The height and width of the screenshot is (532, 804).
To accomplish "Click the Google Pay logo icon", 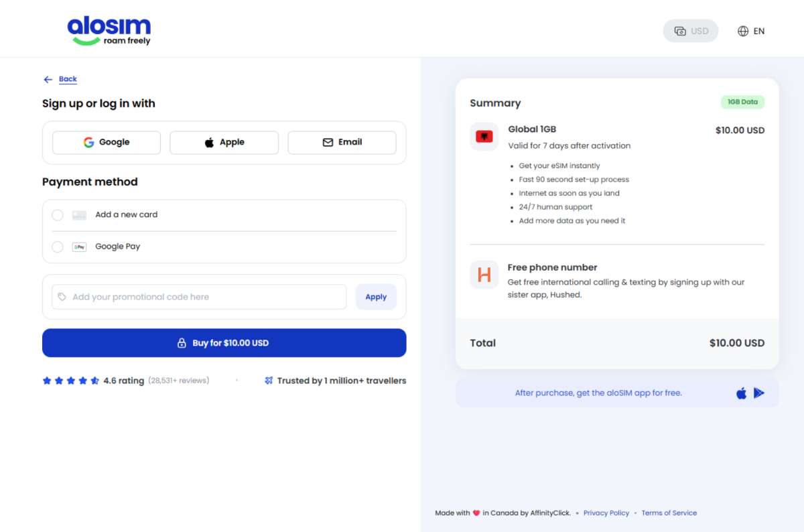I will coord(79,247).
